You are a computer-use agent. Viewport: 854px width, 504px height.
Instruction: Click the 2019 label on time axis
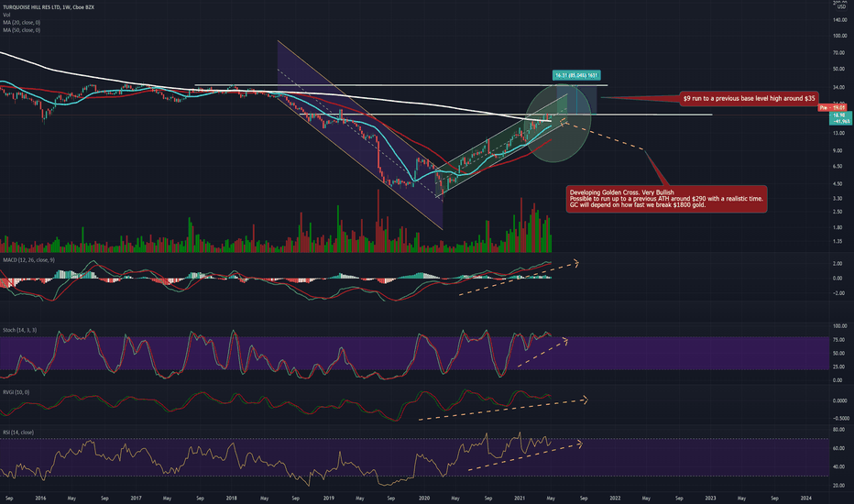[x=328, y=498]
